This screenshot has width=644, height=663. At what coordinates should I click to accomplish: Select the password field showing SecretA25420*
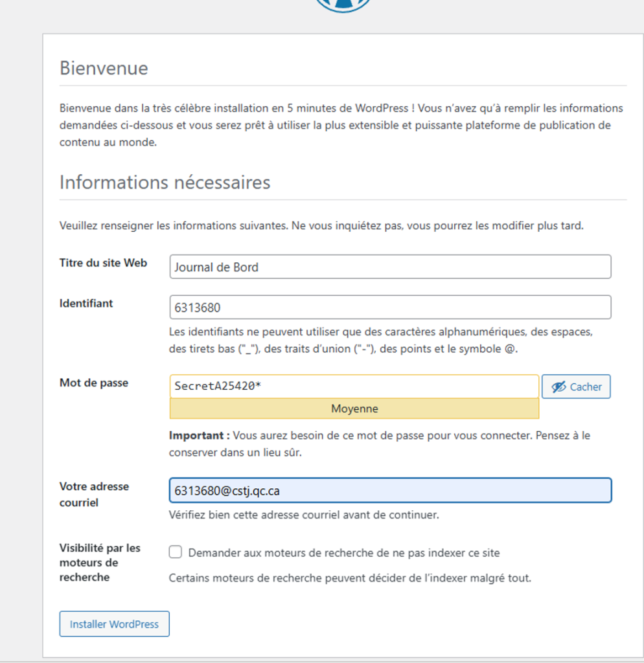(x=354, y=387)
